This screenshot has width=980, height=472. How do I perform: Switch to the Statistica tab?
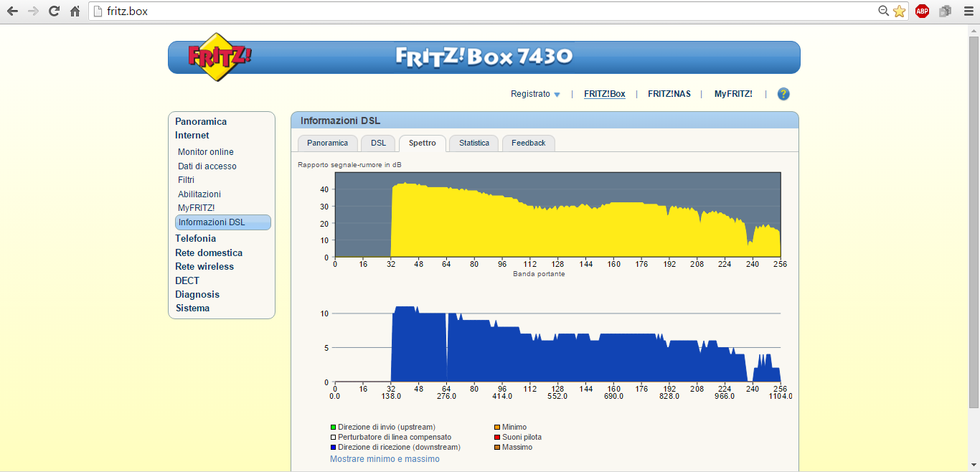pos(474,143)
